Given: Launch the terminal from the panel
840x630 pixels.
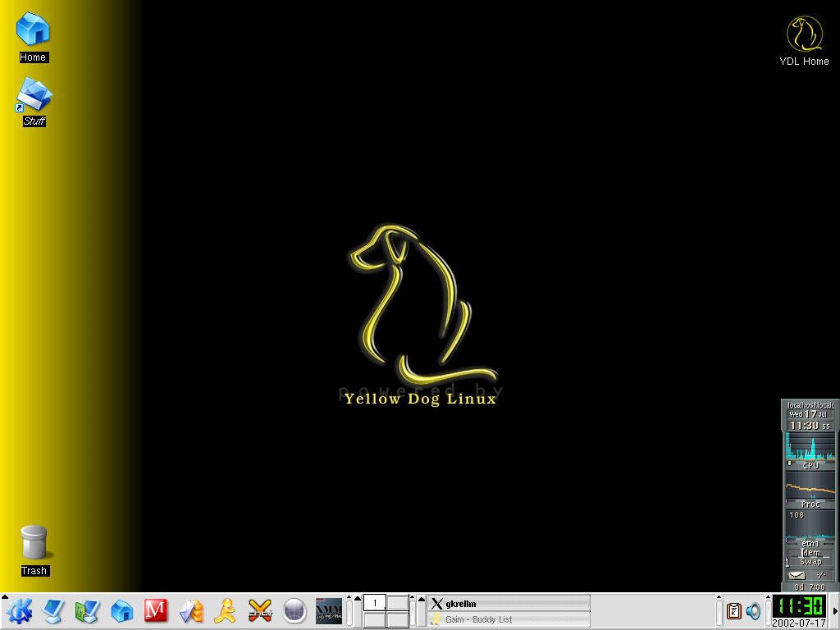Looking at the screenshot, I should click(x=53, y=610).
